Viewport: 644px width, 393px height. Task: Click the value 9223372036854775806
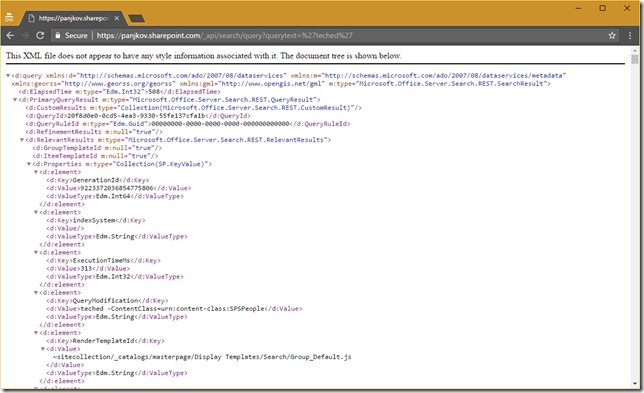(x=117, y=188)
